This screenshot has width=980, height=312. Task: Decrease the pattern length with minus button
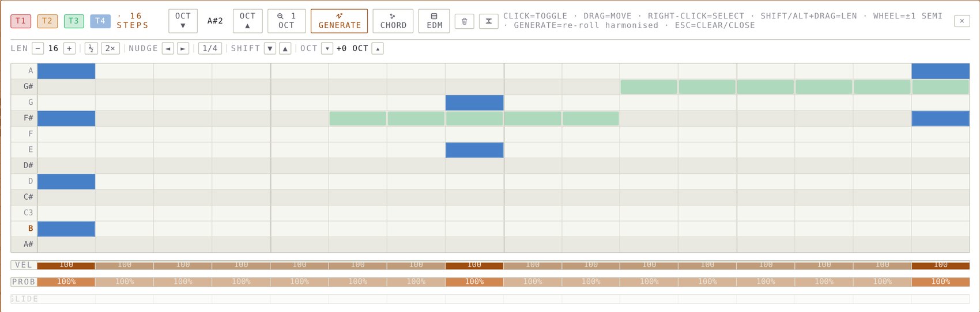(37, 48)
